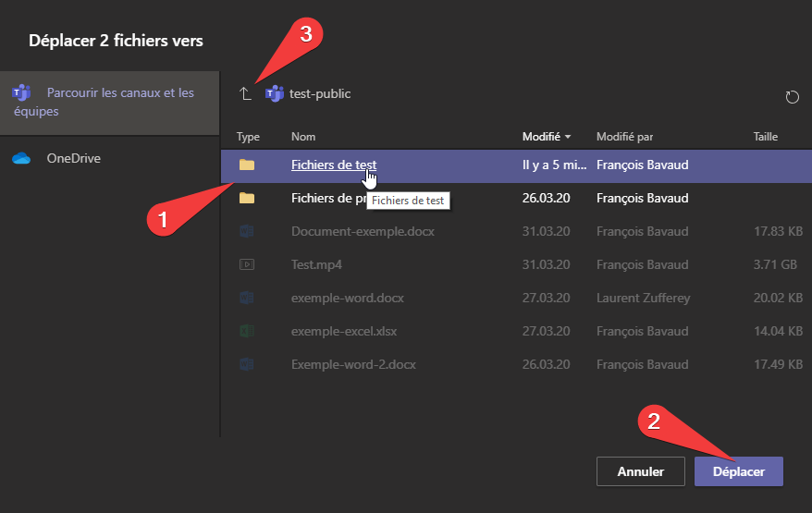This screenshot has width=812, height=513.
Task: Click the folder icon for Fichiers de test
Action: (x=247, y=165)
